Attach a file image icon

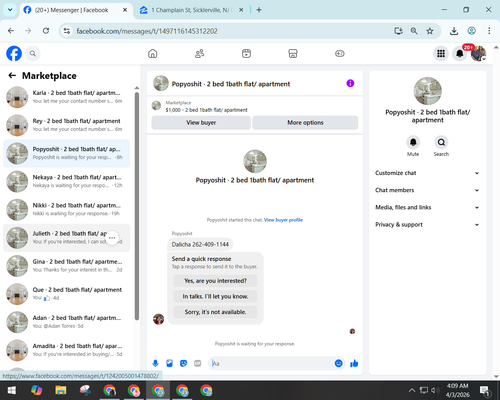tap(169, 363)
